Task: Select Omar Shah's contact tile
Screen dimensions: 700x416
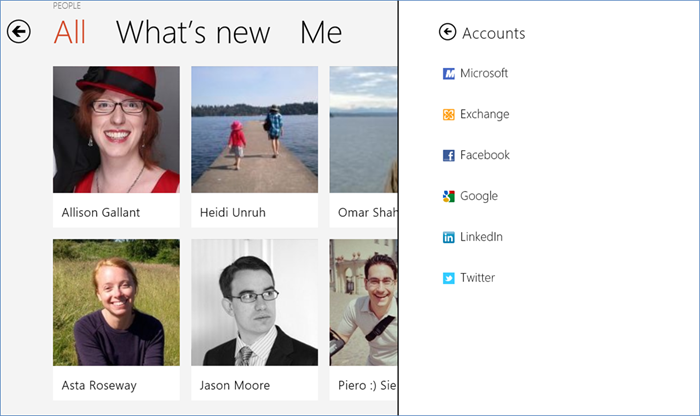Action: pos(363,145)
